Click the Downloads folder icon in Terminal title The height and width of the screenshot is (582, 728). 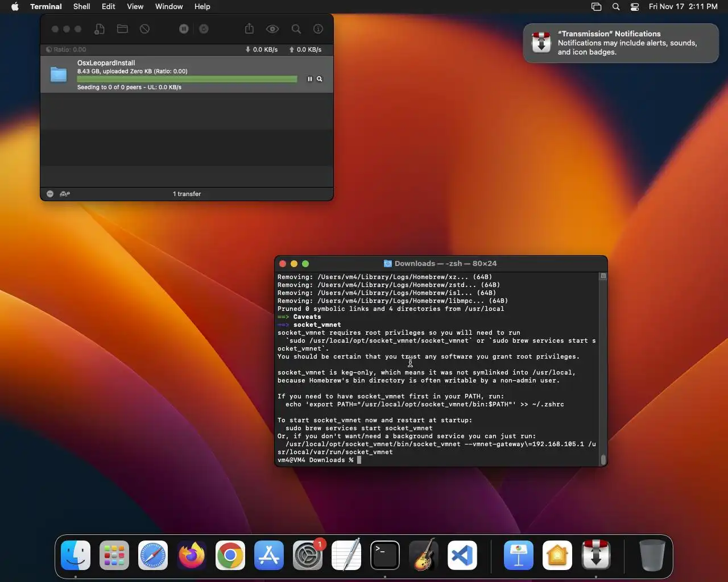(x=388, y=264)
